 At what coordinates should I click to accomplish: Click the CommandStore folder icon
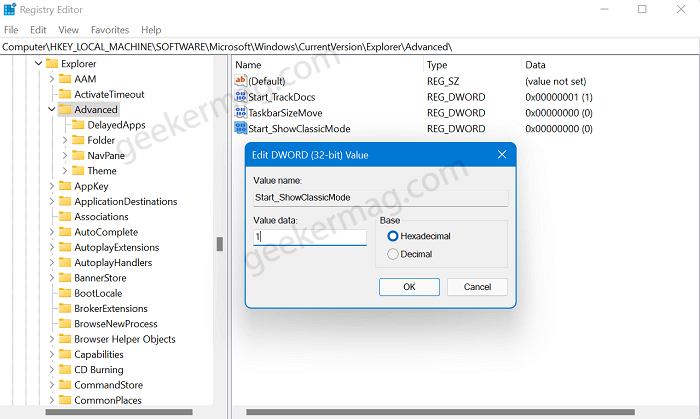tap(65, 385)
